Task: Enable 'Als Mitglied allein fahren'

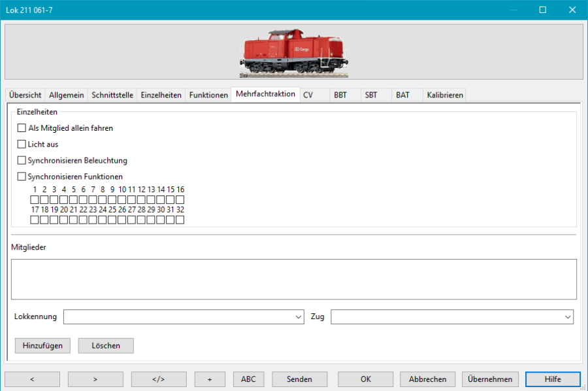Action: click(x=21, y=127)
